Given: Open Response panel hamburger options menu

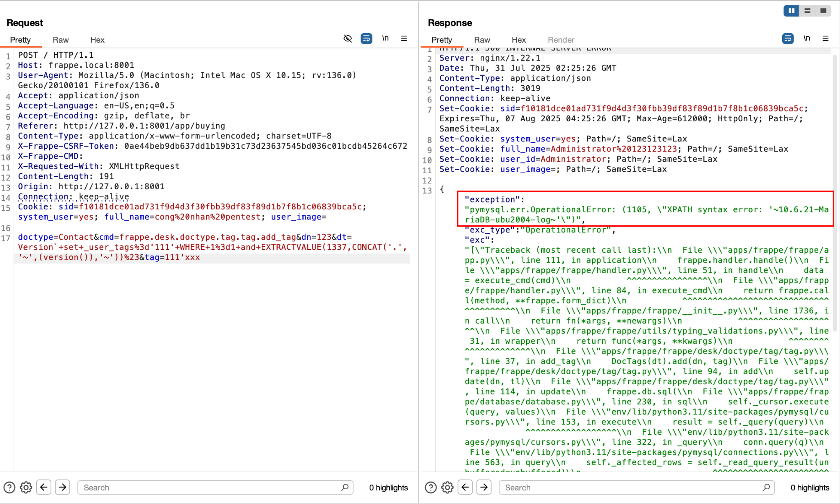Looking at the screenshot, I should pyautogui.click(x=826, y=39).
